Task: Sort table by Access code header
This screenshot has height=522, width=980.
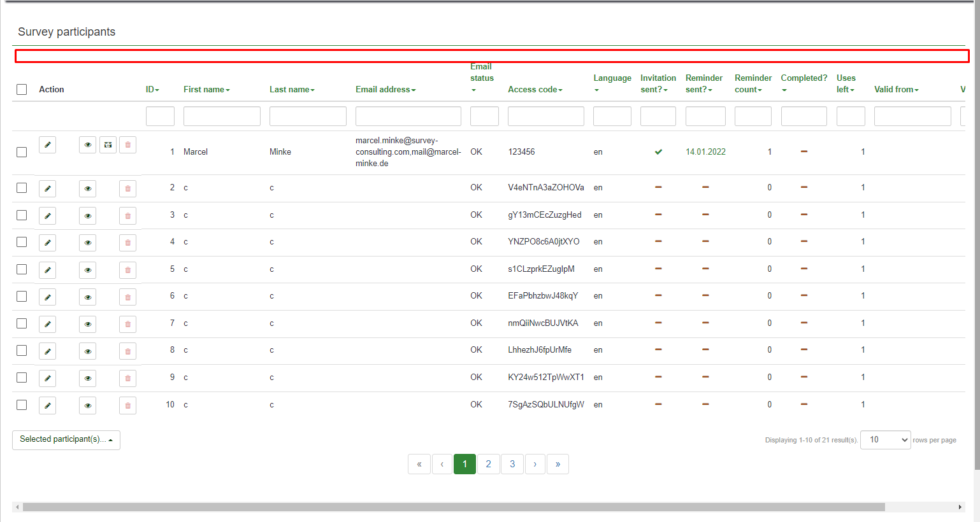Action: pyautogui.click(x=535, y=90)
